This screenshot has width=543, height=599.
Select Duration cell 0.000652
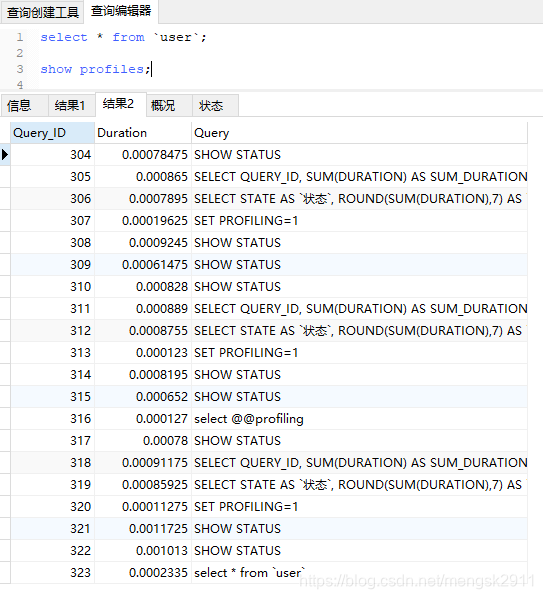point(143,397)
